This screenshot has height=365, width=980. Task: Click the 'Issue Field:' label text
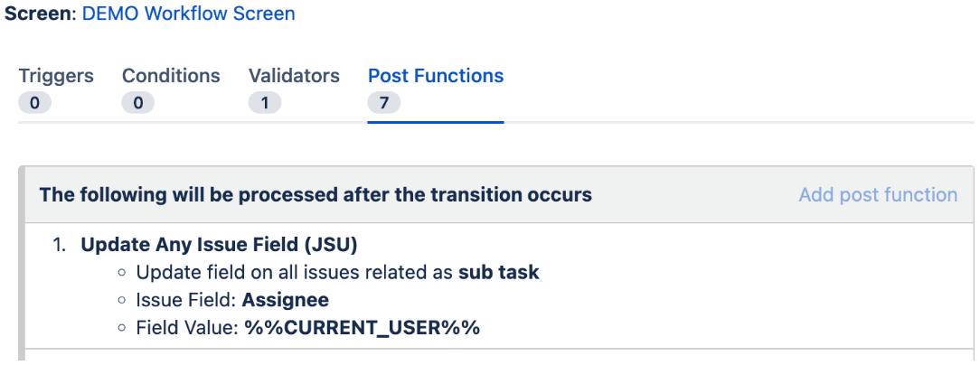(x=186, y=300)
